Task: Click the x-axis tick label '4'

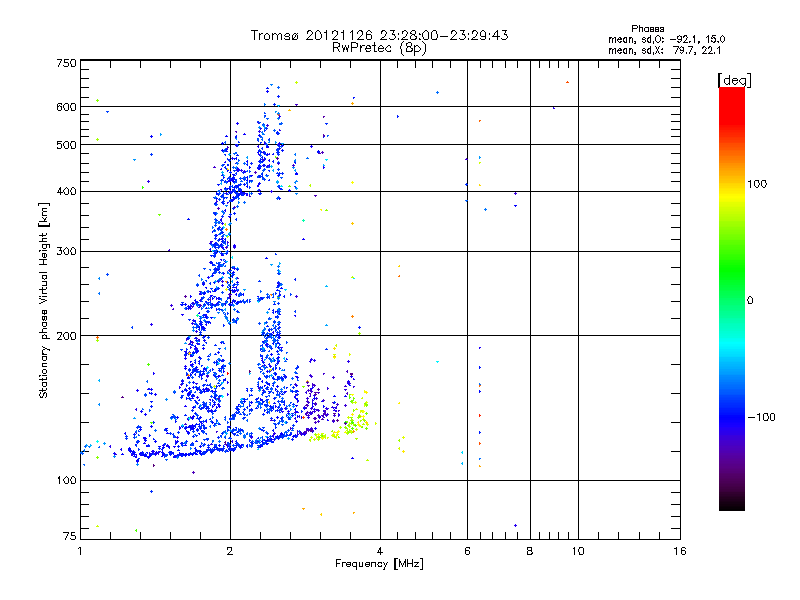Action: point(380,551)
